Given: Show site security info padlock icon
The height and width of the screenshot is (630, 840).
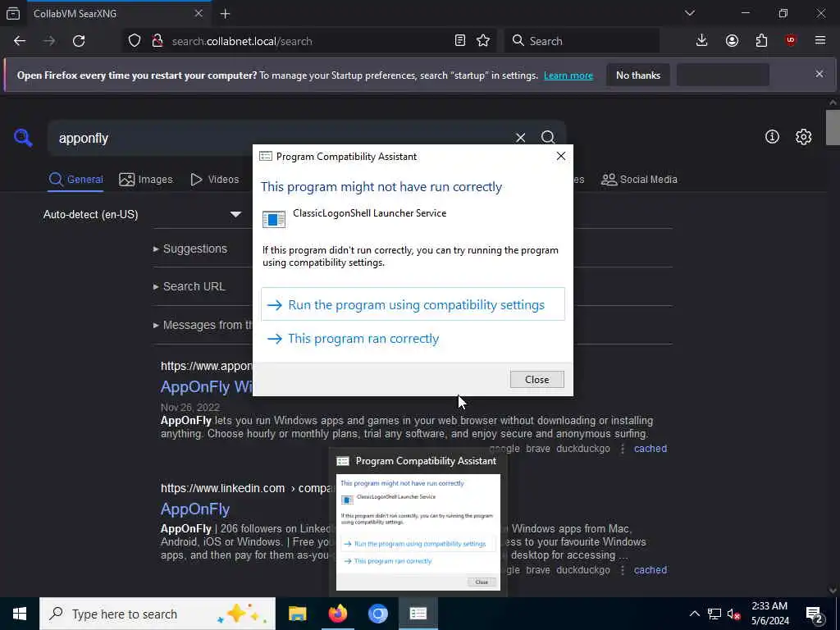Looking at the screenshot, I should 157,41.
